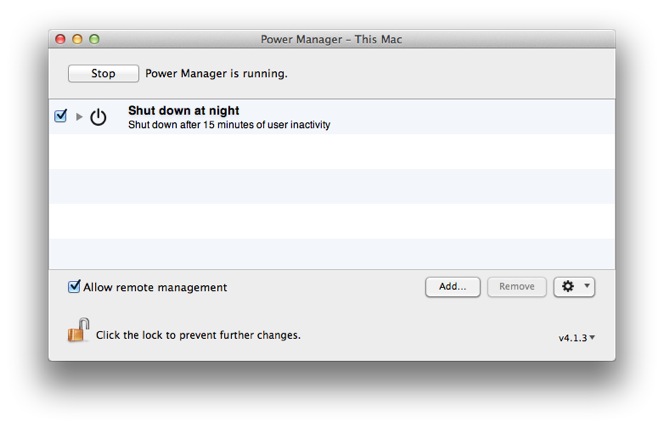Minimize the window using the yellow button
This screenshot has width=664, height=428.
pyautogui.click(x=77, y=39)
